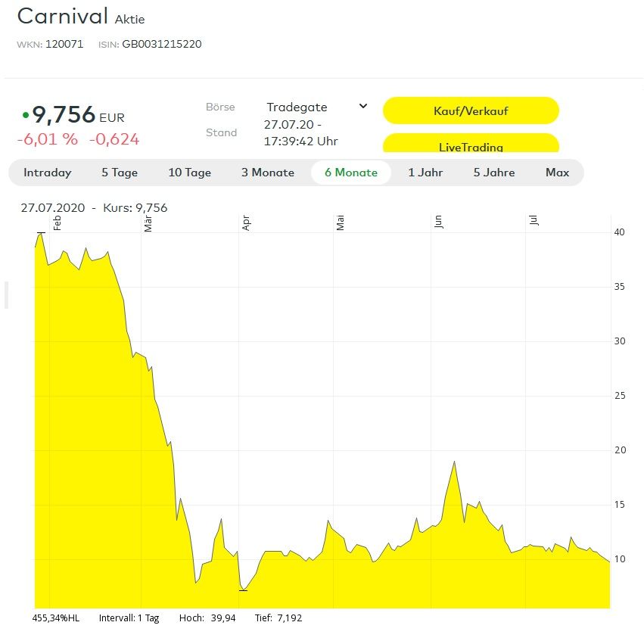644x644 pixels.
Task: Select the 5 Tage time range
Action: click(x=120, y=173)
